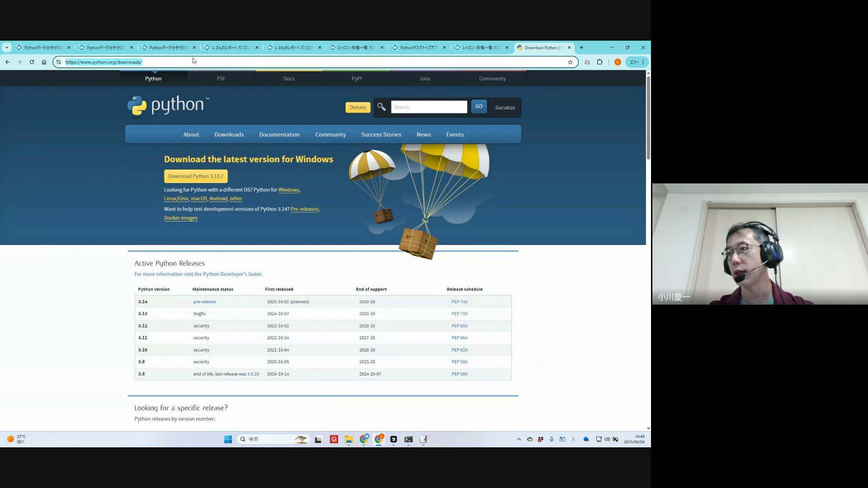Open the Windows Start menu icon

tap(228, 439)
